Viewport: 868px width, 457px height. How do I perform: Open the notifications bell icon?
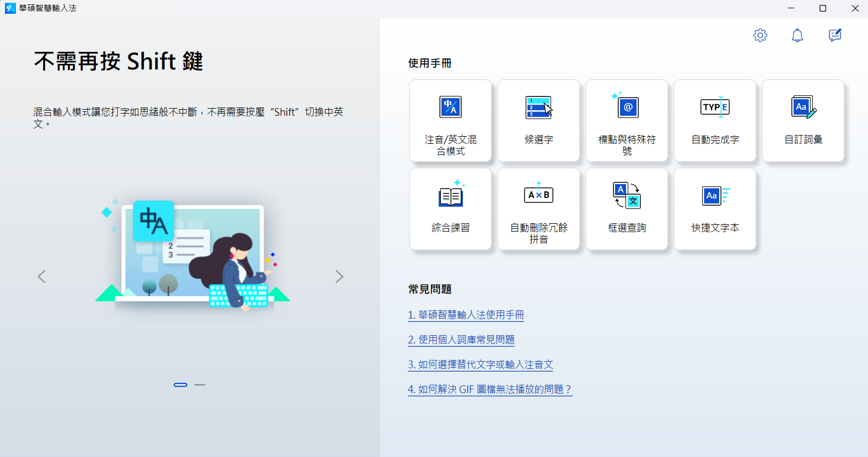[x=797, y=35]
